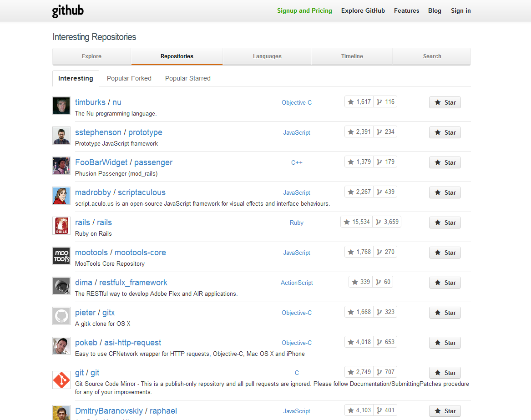Open the Features page
This screenshot has width=531, height=420.
[406, 11]
